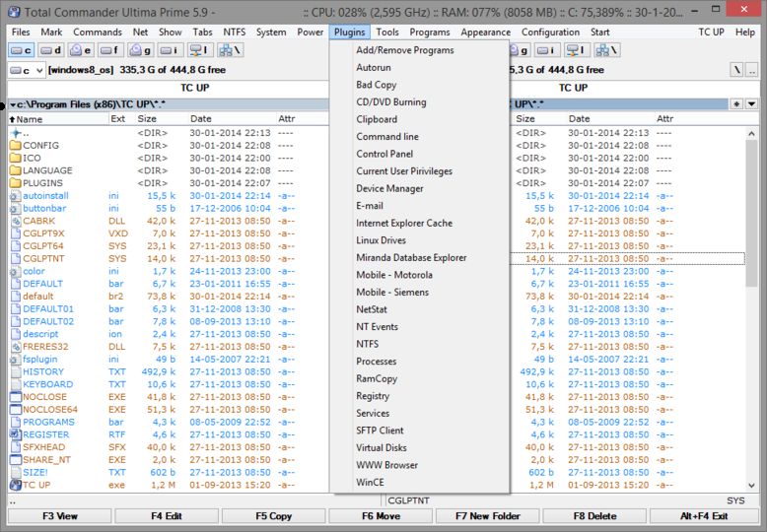This screenshot has height=532, width=767.
Task: Open network neighborhood button in right panel
Action: [607, 50]
